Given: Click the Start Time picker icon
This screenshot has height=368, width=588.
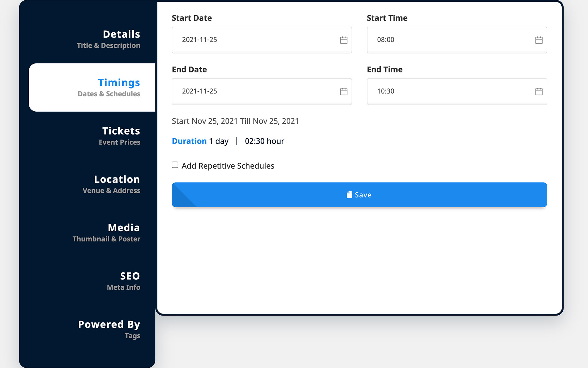Looking at the screenshot, I should (x=539, y=40).
